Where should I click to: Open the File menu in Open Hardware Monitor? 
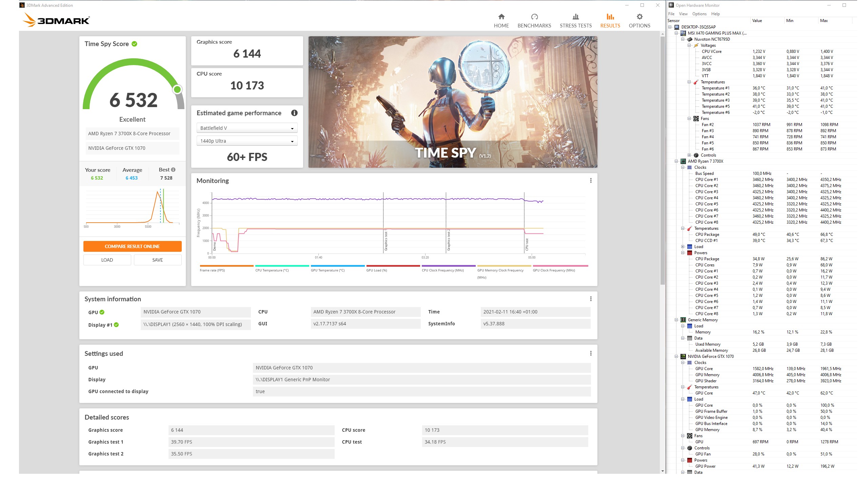coord(671,14)
